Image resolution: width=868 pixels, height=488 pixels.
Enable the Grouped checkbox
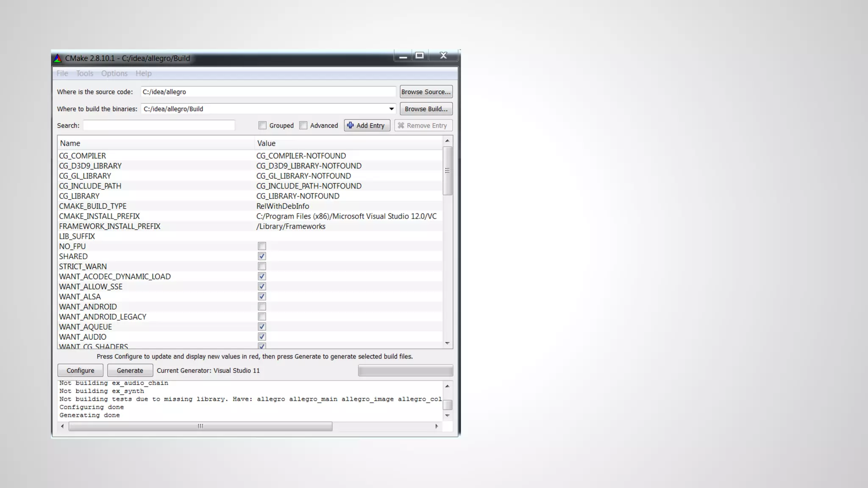pos(262,125)
